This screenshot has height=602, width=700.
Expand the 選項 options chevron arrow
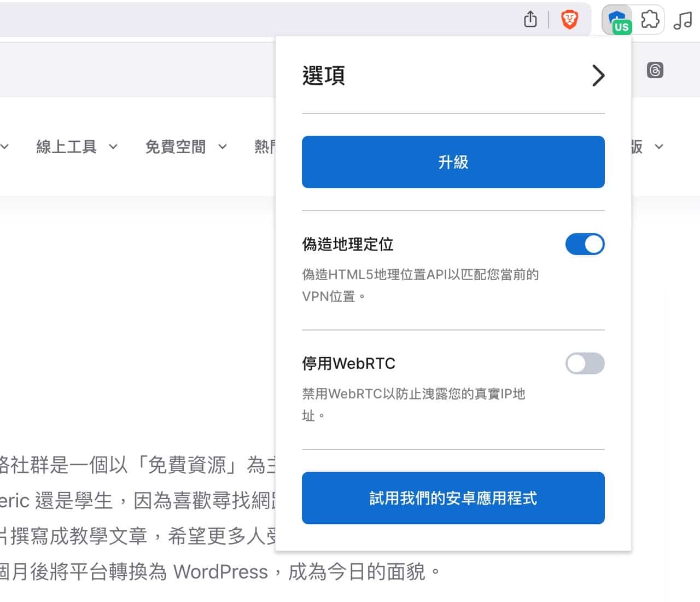point(598,76)
